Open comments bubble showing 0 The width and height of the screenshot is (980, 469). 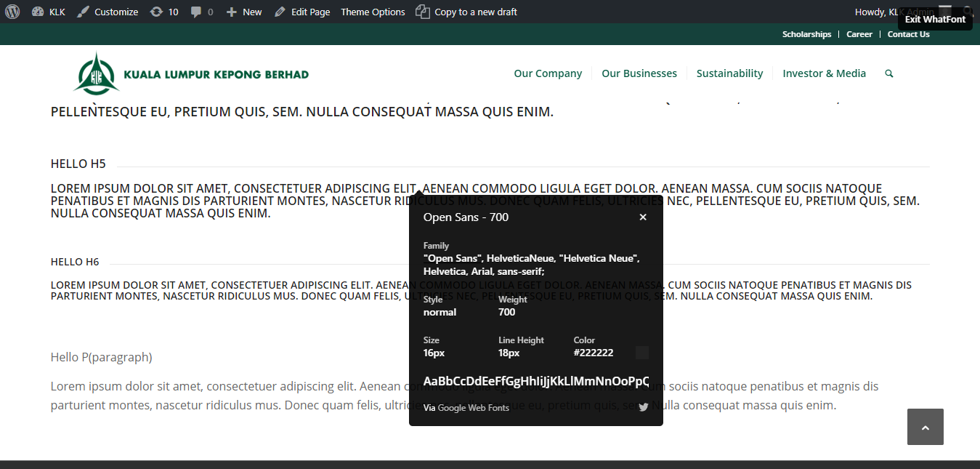point(202,12)
